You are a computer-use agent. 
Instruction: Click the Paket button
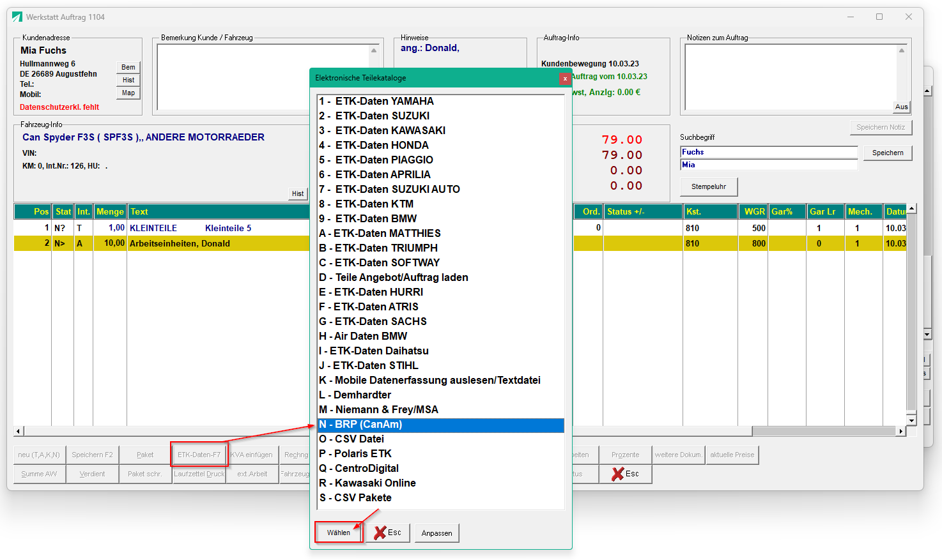pyautogui.click(x=145, y=455)
